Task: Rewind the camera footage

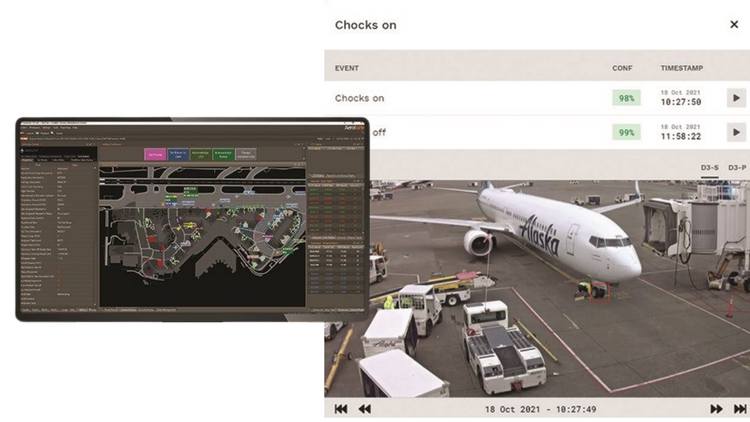Action: pos(365,409)
